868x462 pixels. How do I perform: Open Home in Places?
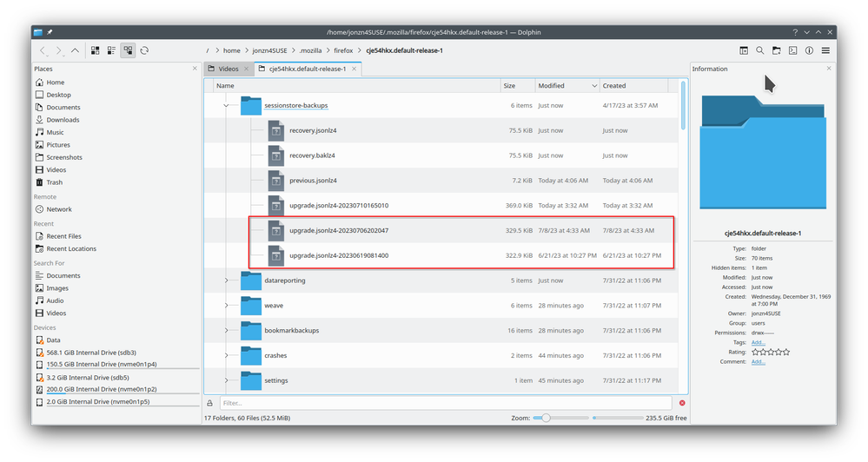coord(56,82)
